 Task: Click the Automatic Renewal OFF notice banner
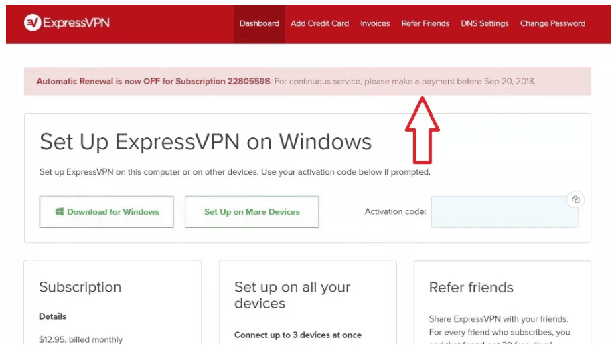307,82
